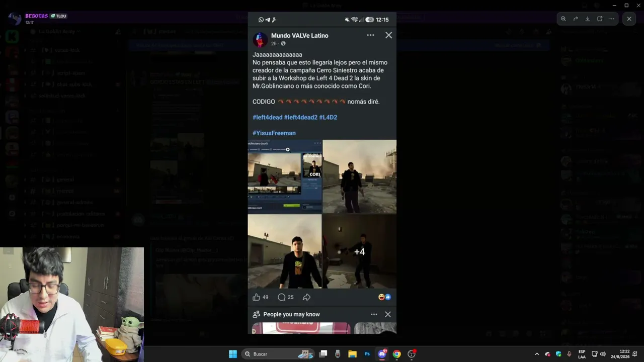
Task: Close the 'People you may know' section
Action: [387, 314]
